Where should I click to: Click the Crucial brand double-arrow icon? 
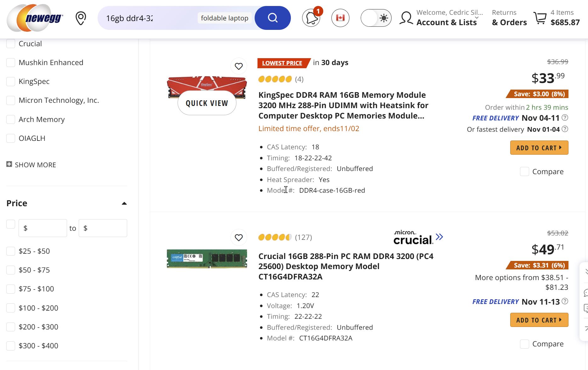click(x=439, y=237)
